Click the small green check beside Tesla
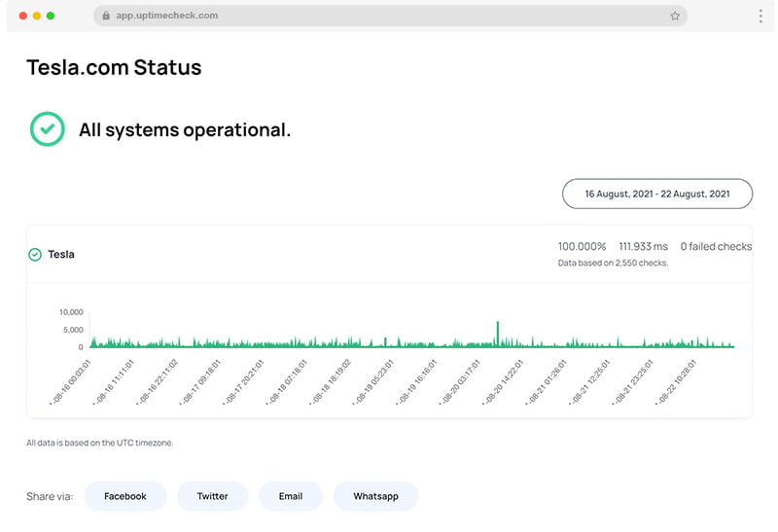This screenshot has height=532, width=778. 35,255
